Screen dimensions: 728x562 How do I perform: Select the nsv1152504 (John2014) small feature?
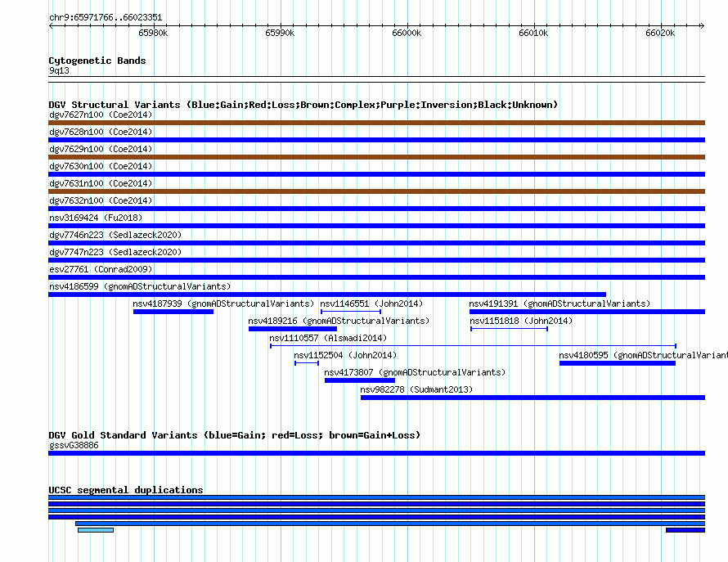[307, 363]
